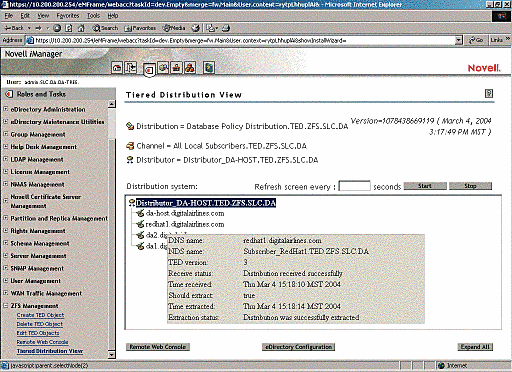Expand Group Management role

(6, 134)
